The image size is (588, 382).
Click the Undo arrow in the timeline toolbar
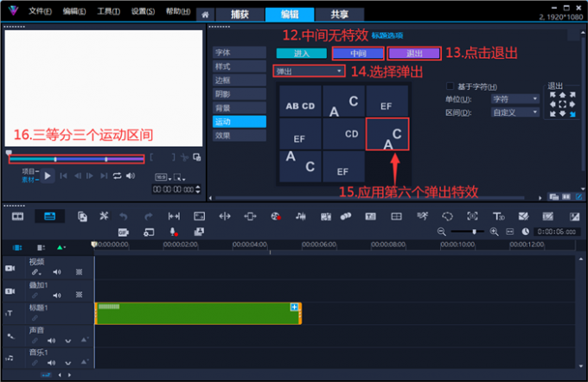click(124, 216)
